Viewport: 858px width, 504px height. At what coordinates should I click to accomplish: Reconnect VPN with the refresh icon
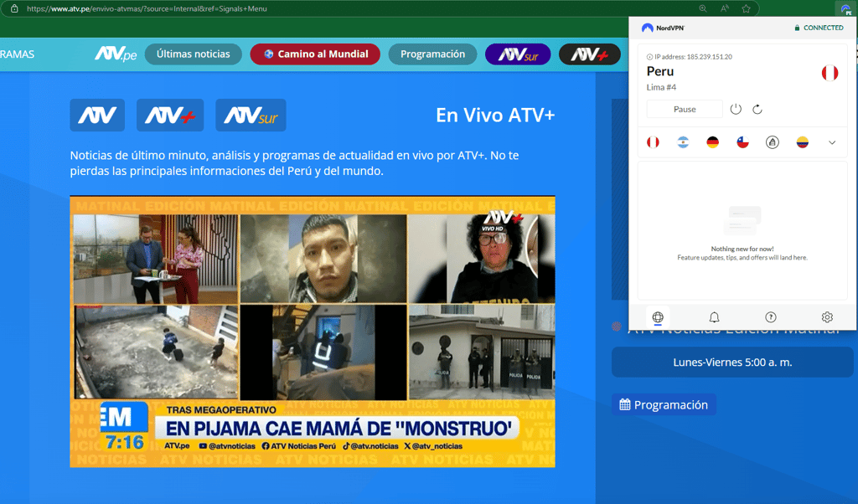point(757,110)
